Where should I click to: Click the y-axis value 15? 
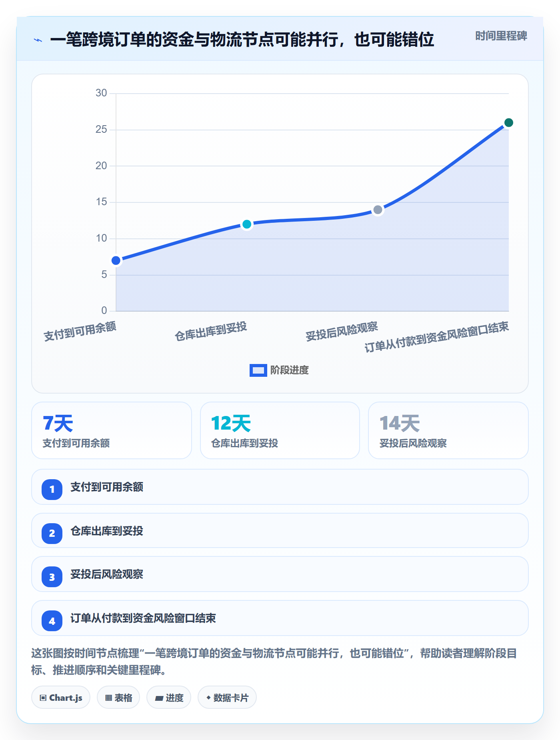pyautogui.click(x=101, y=202)
